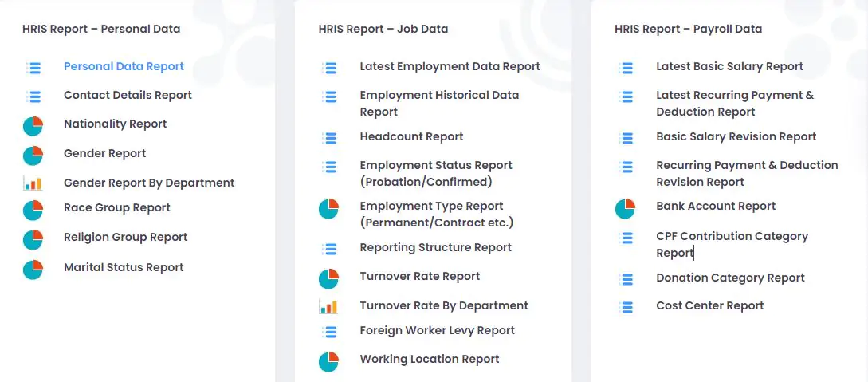This screenshot has height=382, width=868.
Task: Click the list icon next to Headcount Report
Action: pyautogui.click(x=329, y=139)
